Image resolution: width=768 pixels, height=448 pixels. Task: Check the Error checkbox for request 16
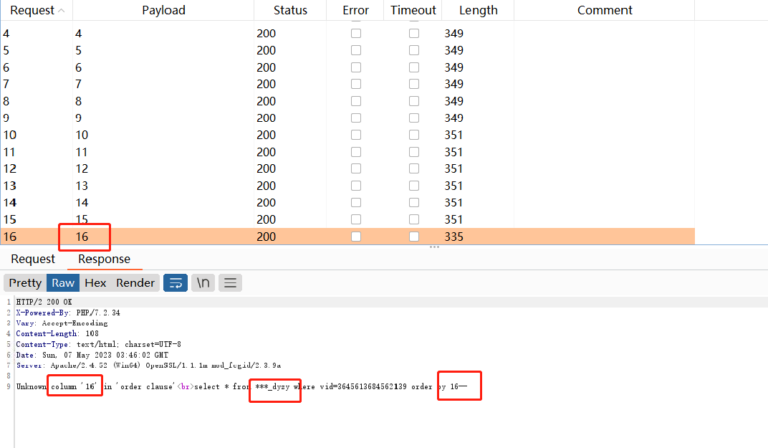tap(355, 236)
